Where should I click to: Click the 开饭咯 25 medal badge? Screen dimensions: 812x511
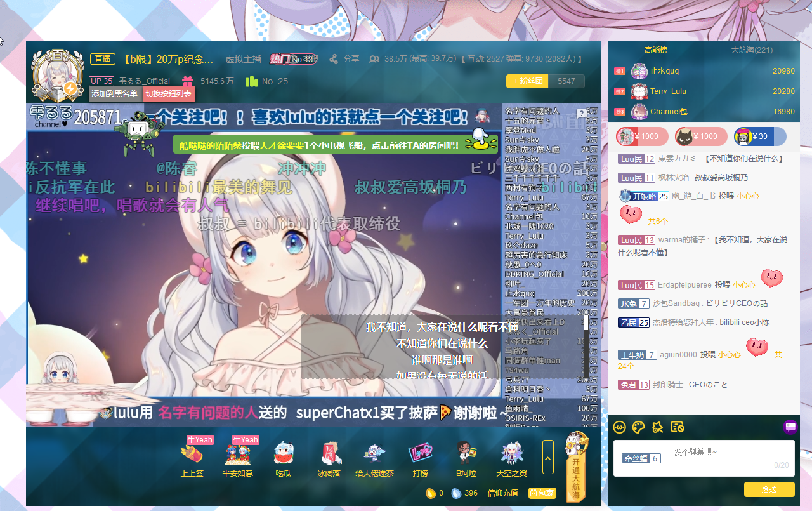[644, 196]
